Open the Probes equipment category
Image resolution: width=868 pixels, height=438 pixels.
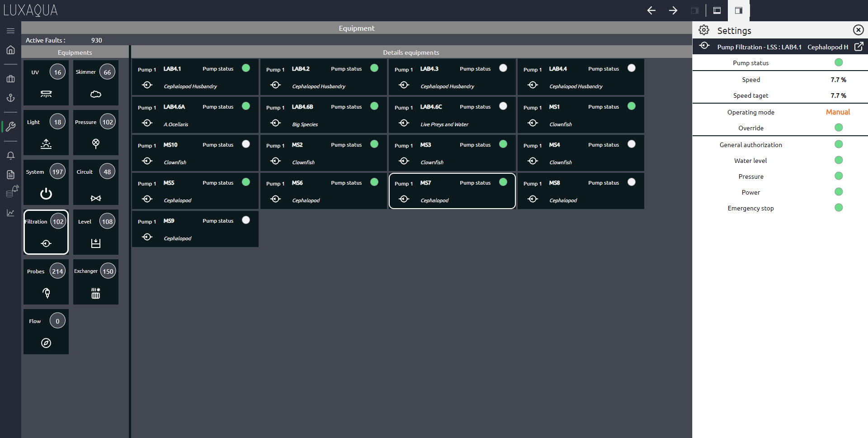[x=46, y=282]
